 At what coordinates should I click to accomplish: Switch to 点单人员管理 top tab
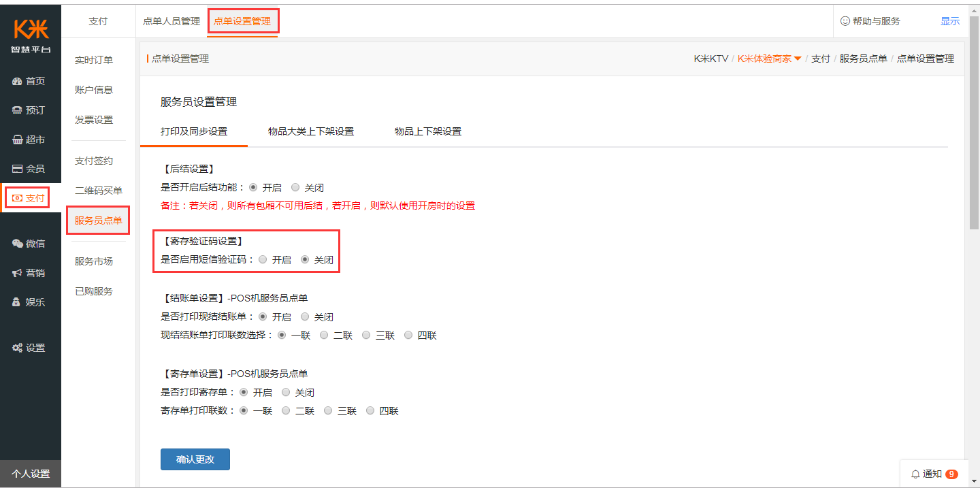[171, 21]
